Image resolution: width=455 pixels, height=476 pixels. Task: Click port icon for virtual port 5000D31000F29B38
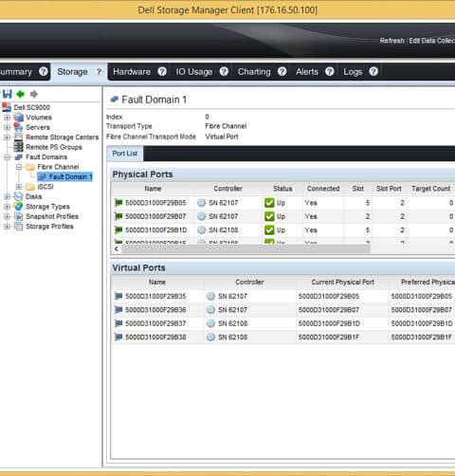(x=118, y=337)
